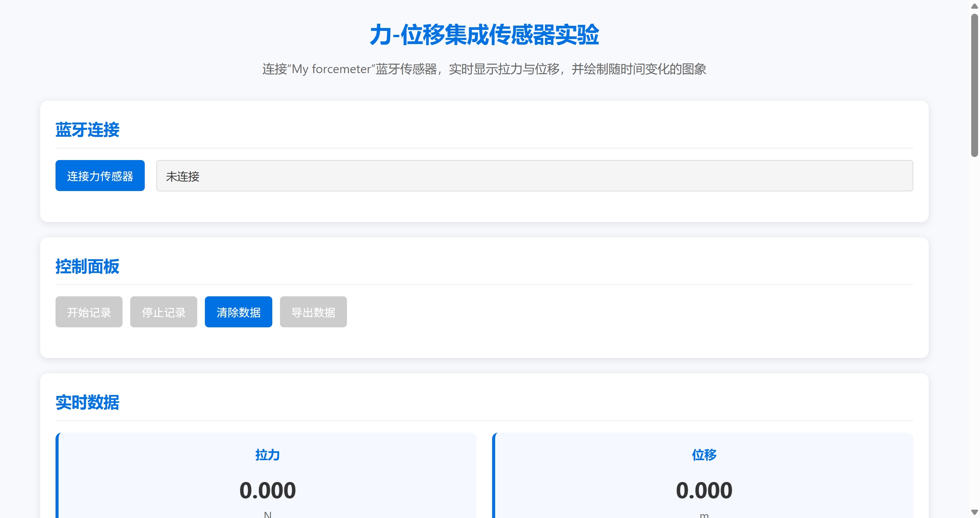
Task: Click the 蓝牙连接 section heading
Action: (88, 130)
